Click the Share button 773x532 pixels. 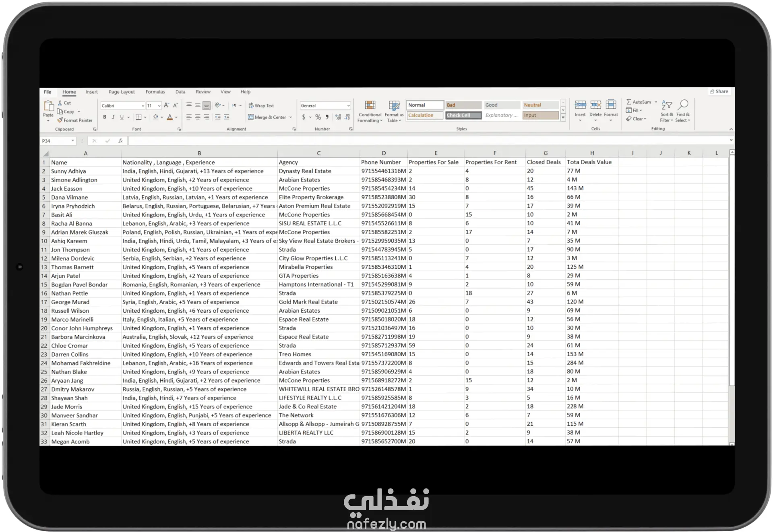719,91
